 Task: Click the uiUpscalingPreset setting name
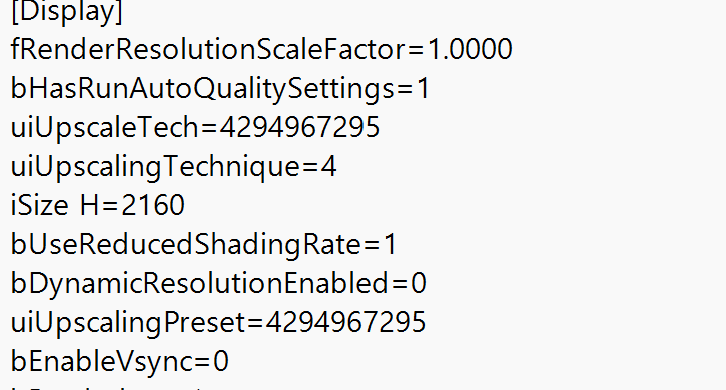point(127,322)
